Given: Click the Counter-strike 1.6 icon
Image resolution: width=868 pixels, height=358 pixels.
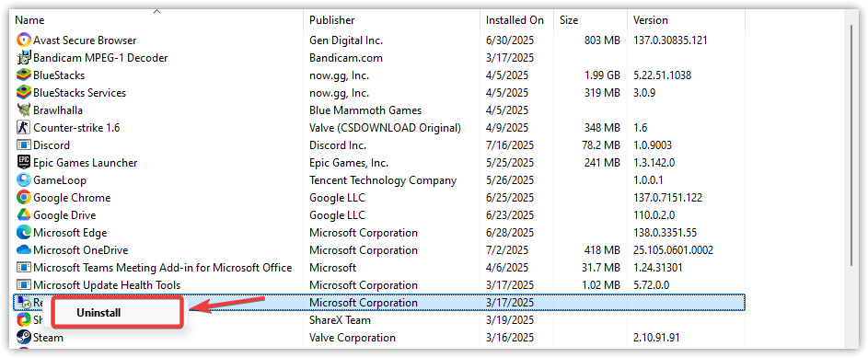Looking at the screenshot, I should (x=24, y=128).
